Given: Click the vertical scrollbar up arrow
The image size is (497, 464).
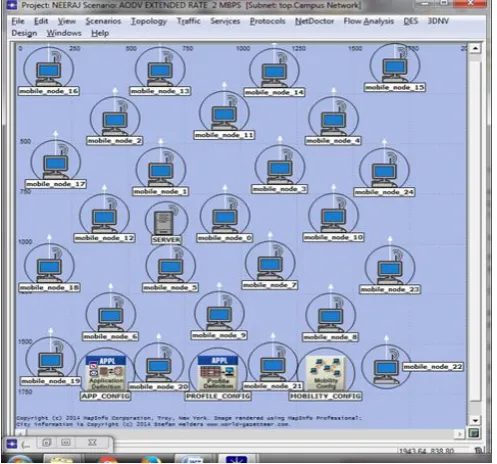Looking at the screenshot, I should [475, 48].
